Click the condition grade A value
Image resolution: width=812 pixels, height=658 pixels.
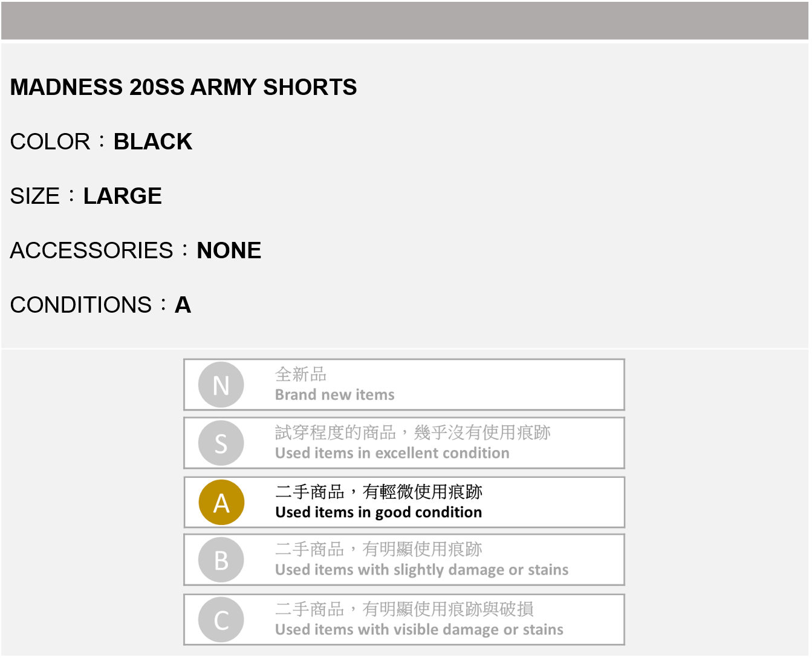point(183,305)
